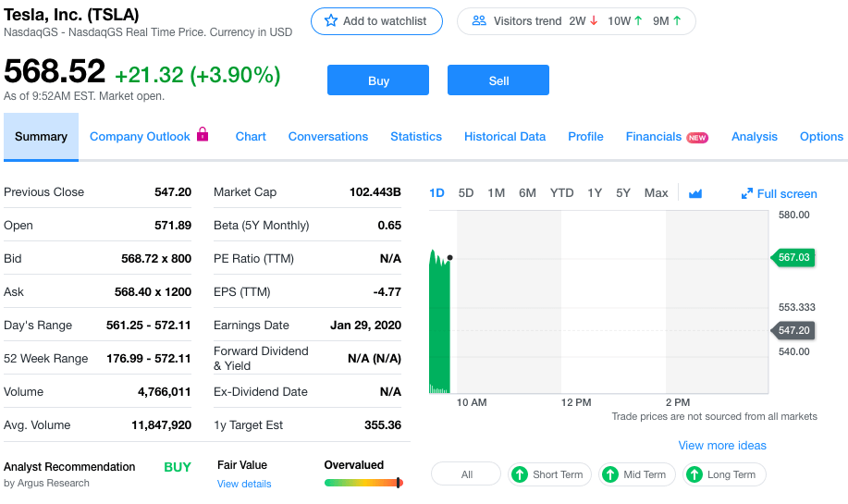
Task: Open the Statistics tab
Action: 416,136
